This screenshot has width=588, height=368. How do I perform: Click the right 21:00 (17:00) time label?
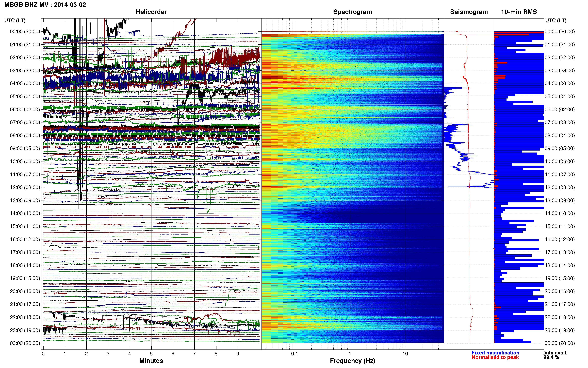coord(560,304)
